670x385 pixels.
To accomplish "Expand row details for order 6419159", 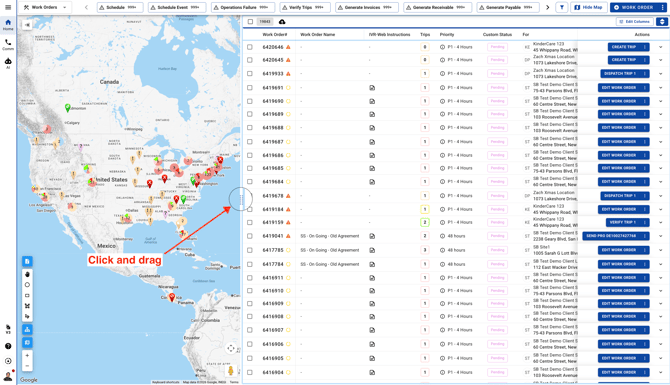I will pos(661,222).
